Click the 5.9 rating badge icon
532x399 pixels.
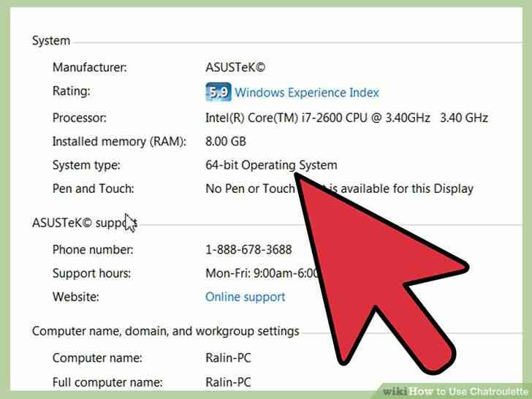tap(218, 92)
